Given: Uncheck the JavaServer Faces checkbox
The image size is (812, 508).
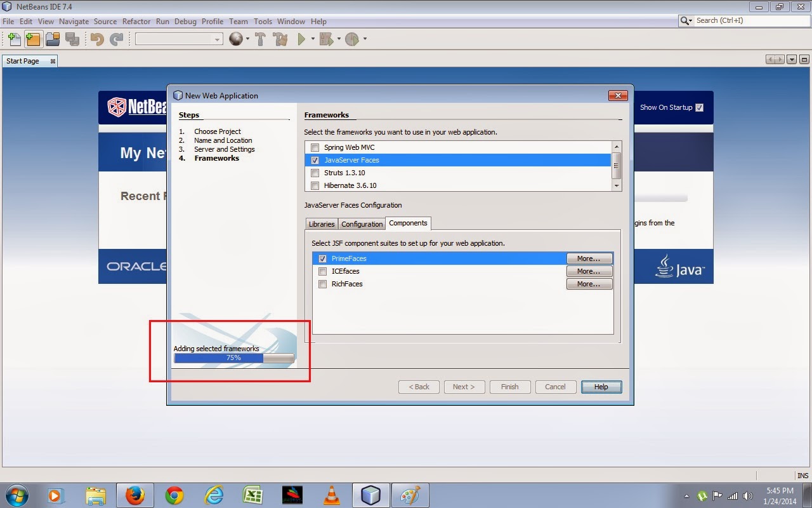Looking at the screenshot, I should pyautogui.click(x=315, y=160).
